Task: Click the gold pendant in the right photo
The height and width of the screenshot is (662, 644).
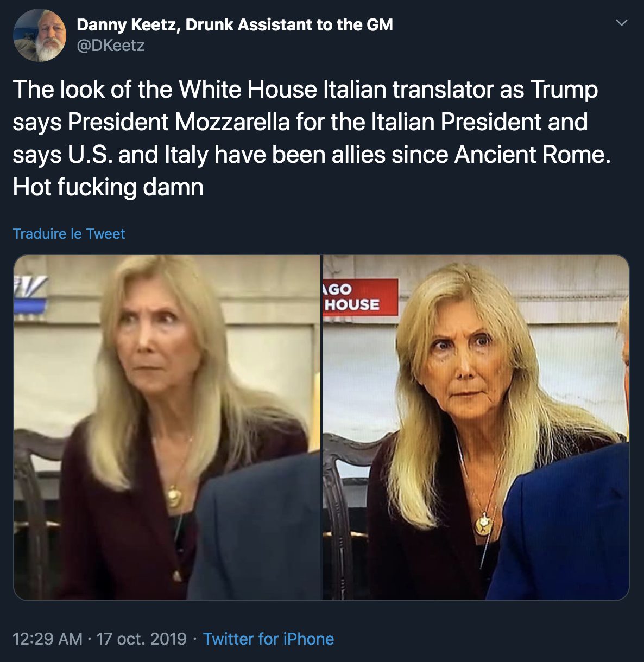Action: coord(481,524)
